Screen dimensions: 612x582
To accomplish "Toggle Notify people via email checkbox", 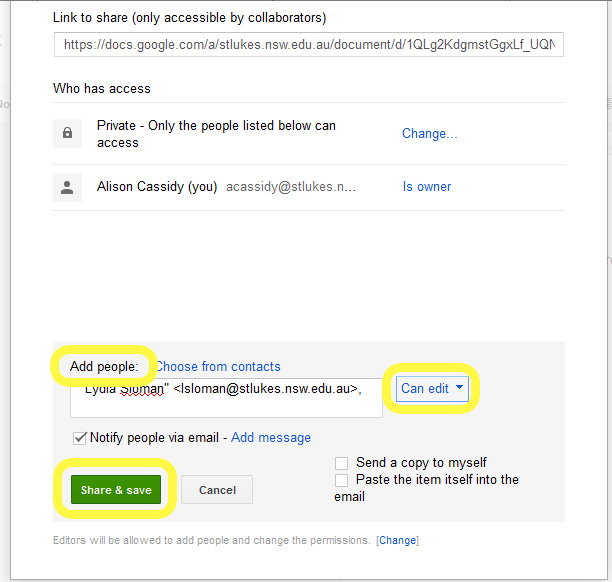I will click(x=80, y=437).
